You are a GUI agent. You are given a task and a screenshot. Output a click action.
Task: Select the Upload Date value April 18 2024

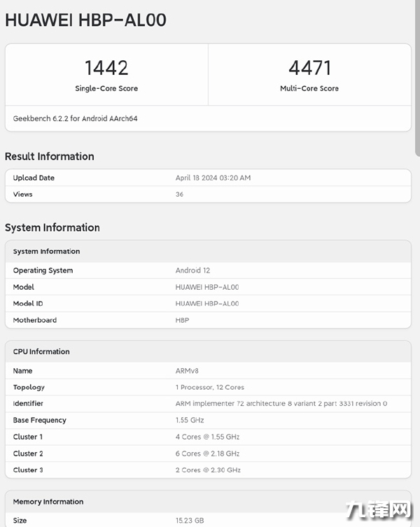click(x=213, y=178)
